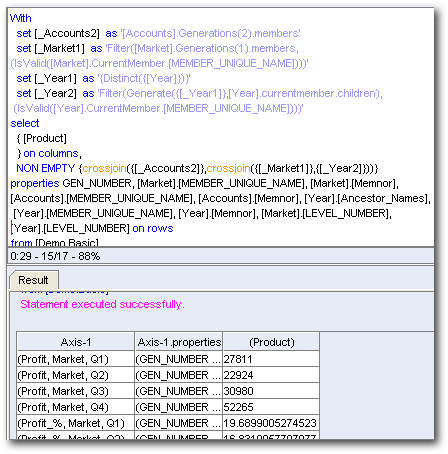Open the Result tab
Screen dimensions: 448x454
34,280
